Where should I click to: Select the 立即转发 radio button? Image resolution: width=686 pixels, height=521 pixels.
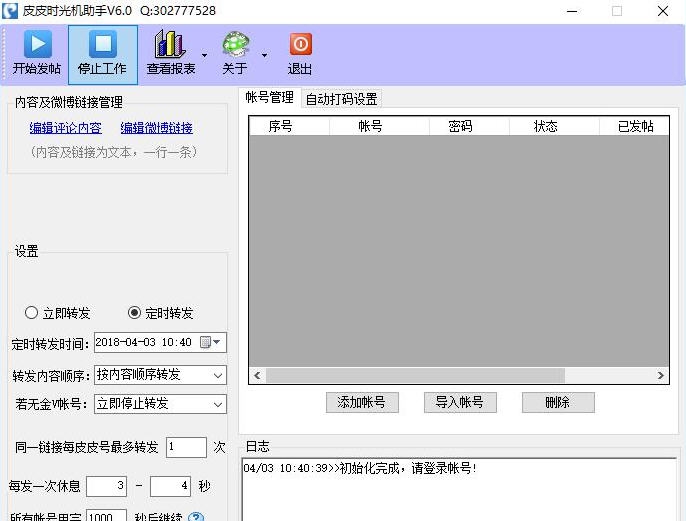(x=32, y=313)
